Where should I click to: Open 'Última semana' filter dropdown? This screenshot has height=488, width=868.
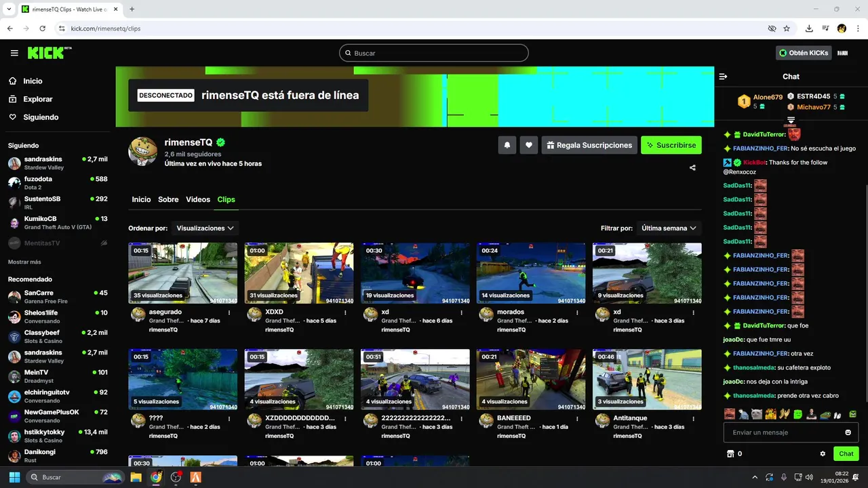click(x=669, y=228)
